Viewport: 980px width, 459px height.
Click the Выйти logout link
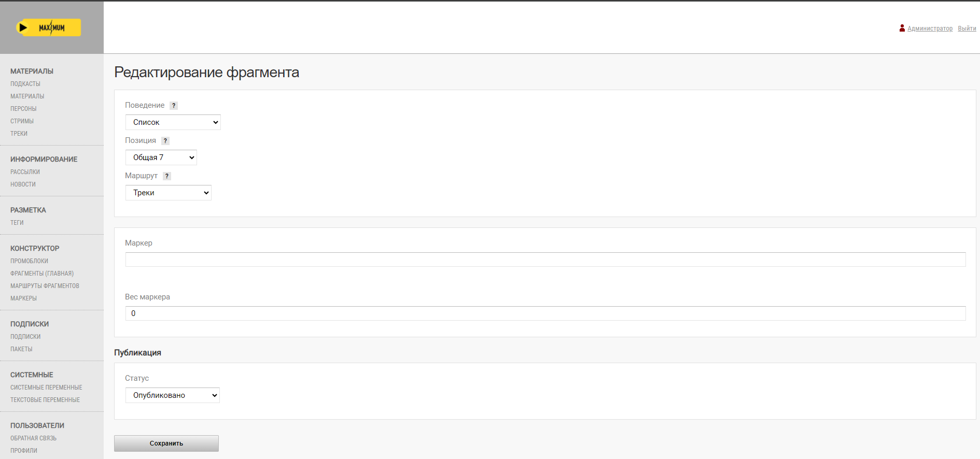pyautogui.click(x=967, y=28)
